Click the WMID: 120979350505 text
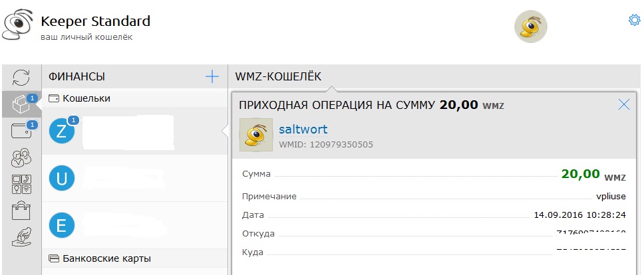Image resolution: width=644 pixels, height=275 pixels. coord(326,145)
